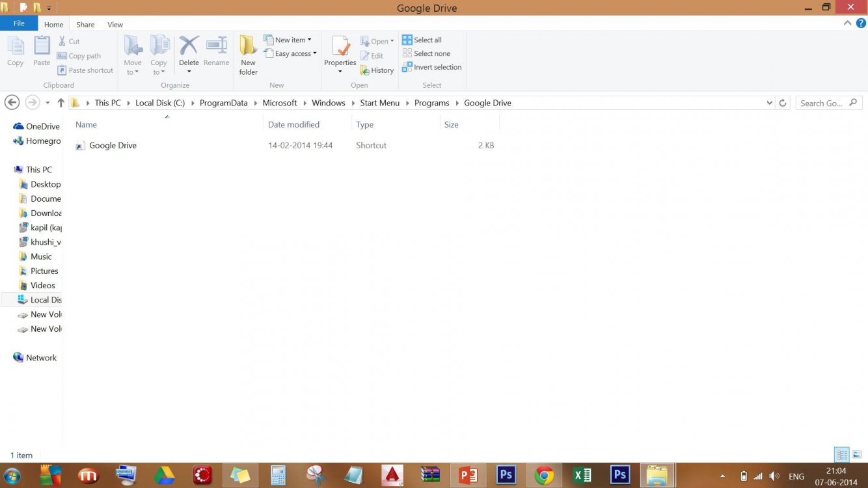Click the Properties checkmark icon
Screen dimensions: 868x488
point(340,47)
